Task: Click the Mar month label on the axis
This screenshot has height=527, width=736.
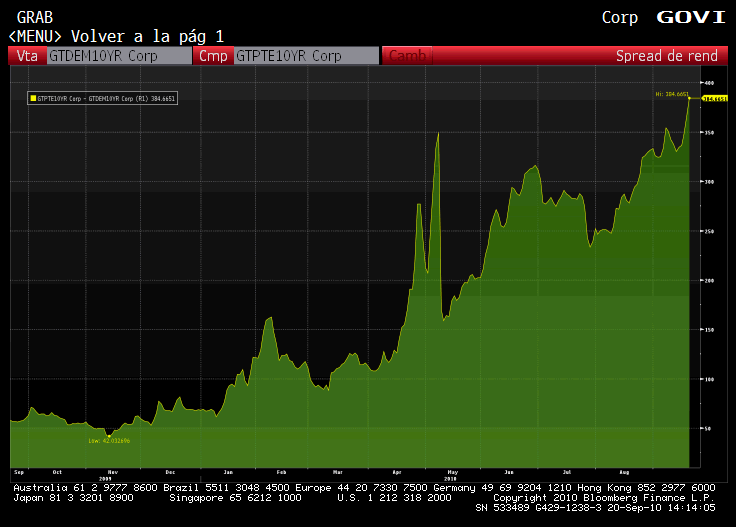Action: [338, 472]
